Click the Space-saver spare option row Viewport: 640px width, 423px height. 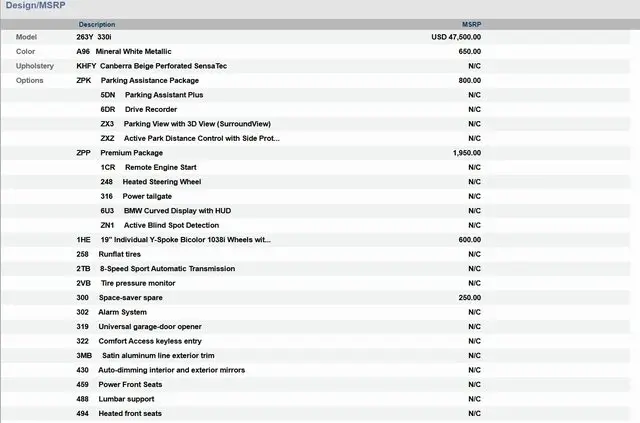coord(130,298)
